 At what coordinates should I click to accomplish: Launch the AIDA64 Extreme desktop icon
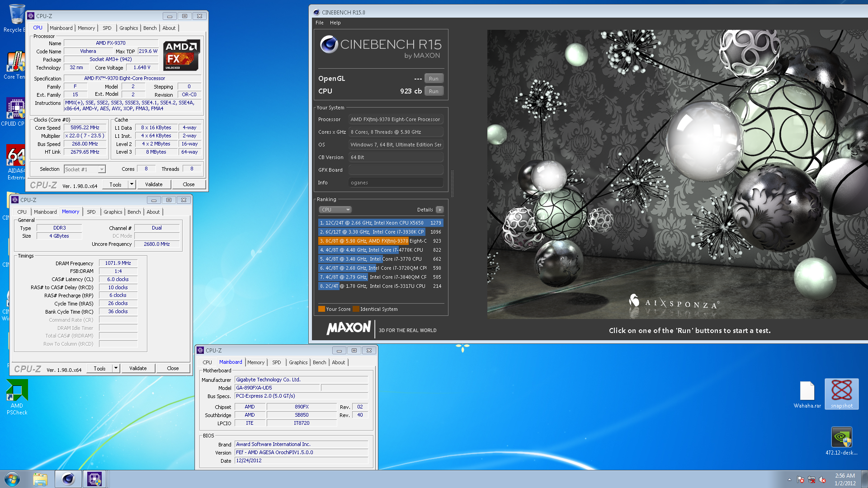pos(15,163)
